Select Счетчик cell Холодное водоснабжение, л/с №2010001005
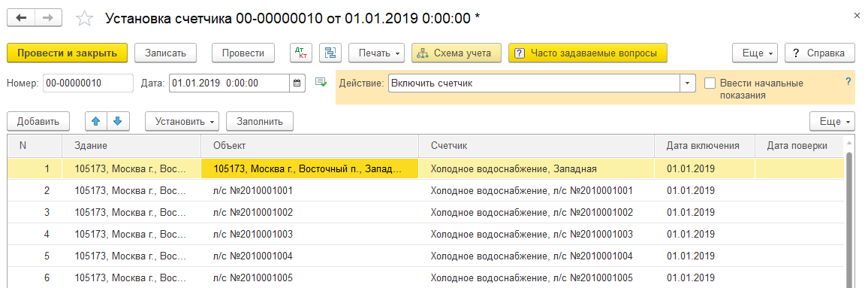The image size is (868, 288). 536,277
